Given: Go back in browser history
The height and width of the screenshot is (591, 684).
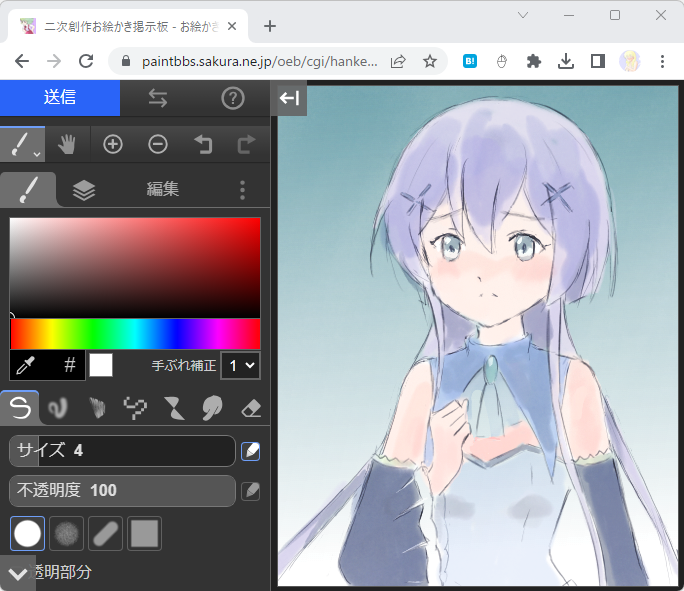Looking at the screenshot, I should 22,61.
